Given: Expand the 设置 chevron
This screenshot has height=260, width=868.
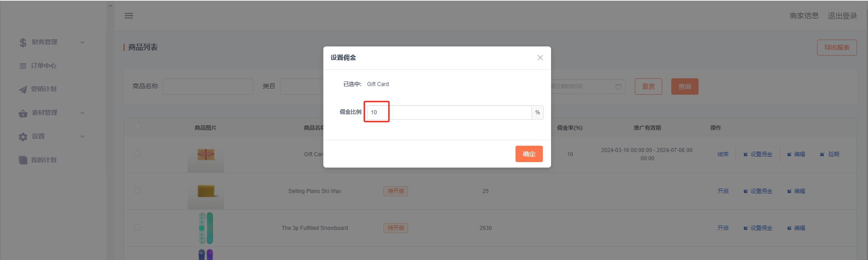Looking at the screenshot, I should click(82, 137).
